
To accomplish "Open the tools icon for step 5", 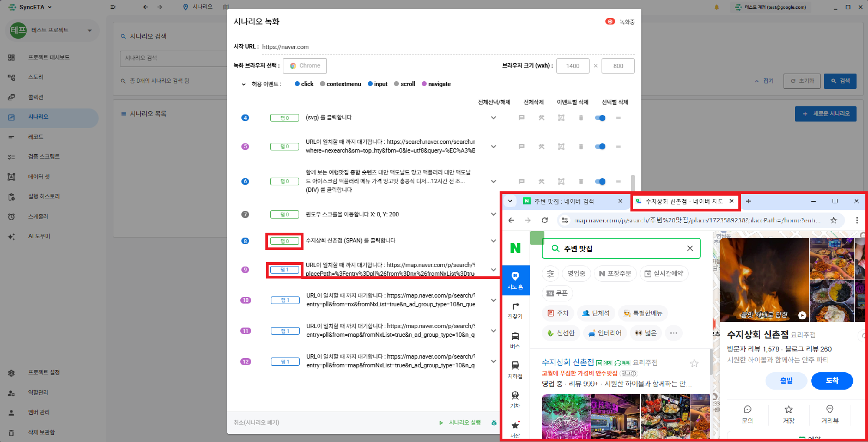I will coord(542,147).
